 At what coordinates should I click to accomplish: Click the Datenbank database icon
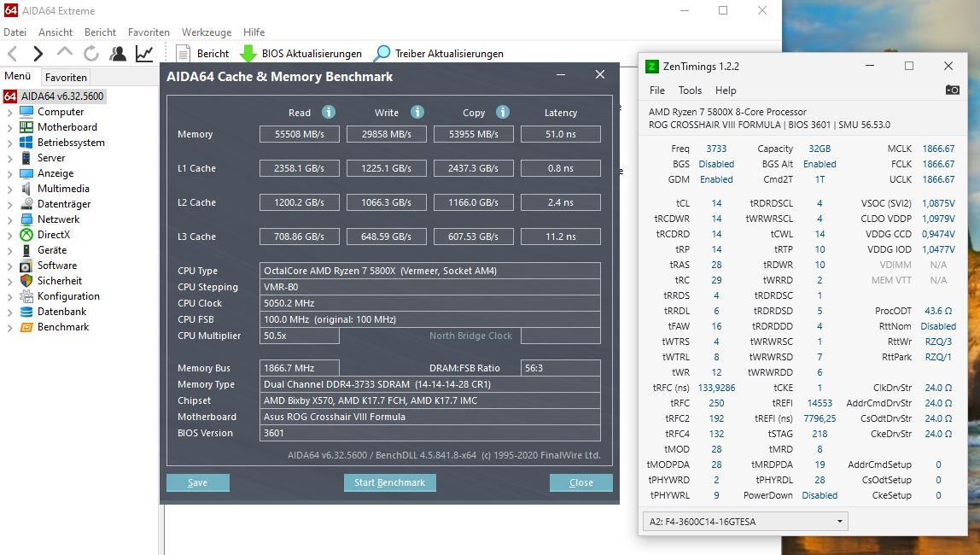point(26,312)
